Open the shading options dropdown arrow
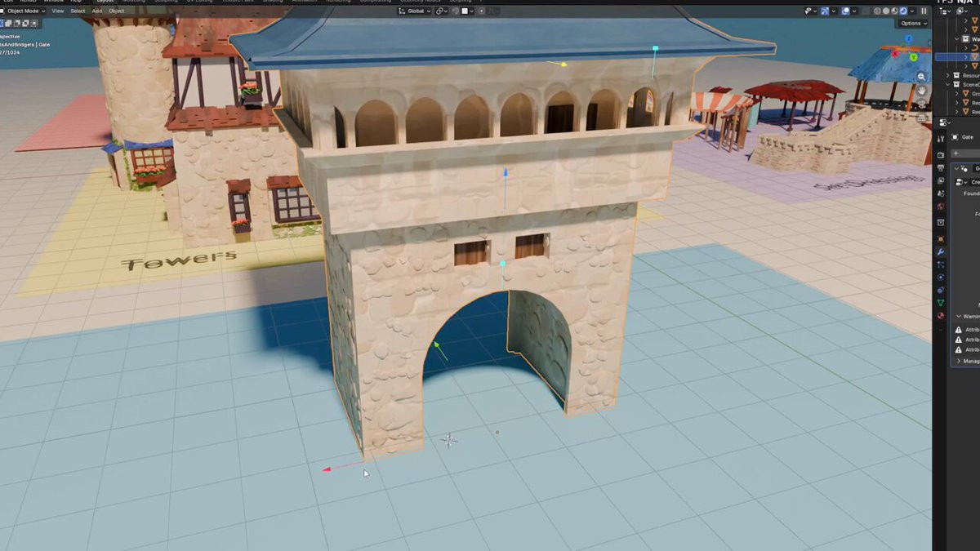This screenshot has width=980, height=551. click(x=912, y=11)
